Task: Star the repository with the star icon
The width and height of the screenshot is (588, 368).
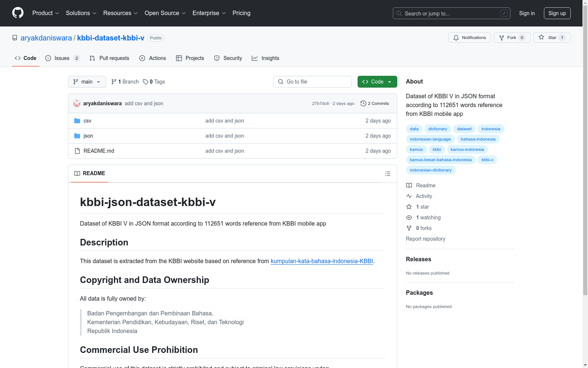Action: click(541, 37)
